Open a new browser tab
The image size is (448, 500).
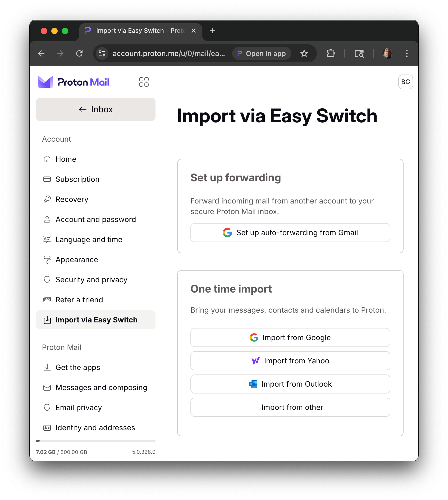(212, 31)
